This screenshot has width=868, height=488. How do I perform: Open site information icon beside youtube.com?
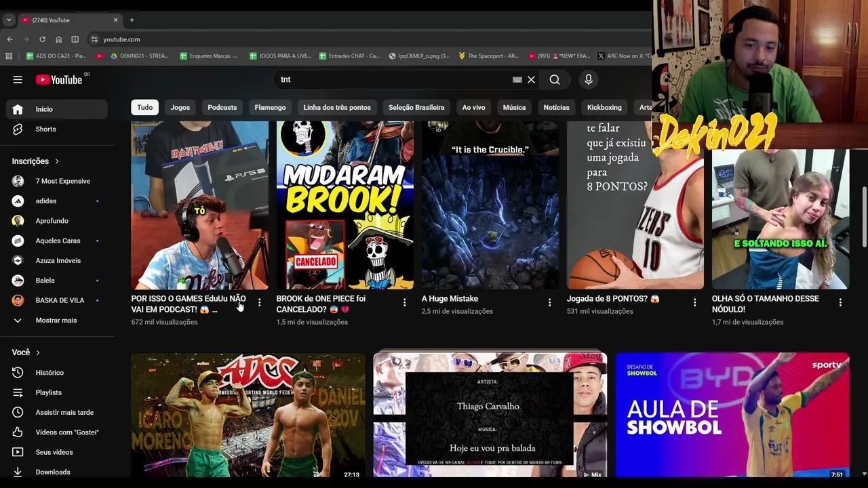[x=94, y=39]
